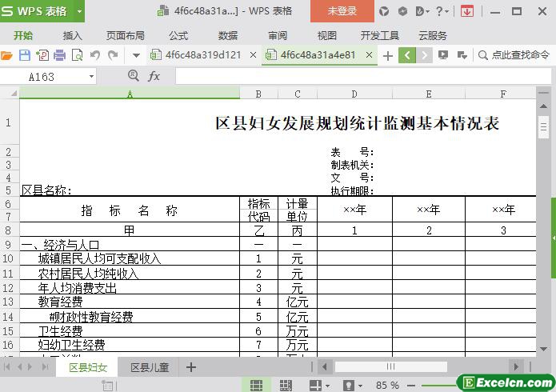This screenshot has height=392, width=556.
Task: Click zoom out minus on zoom slider
Action: (413, 385)
